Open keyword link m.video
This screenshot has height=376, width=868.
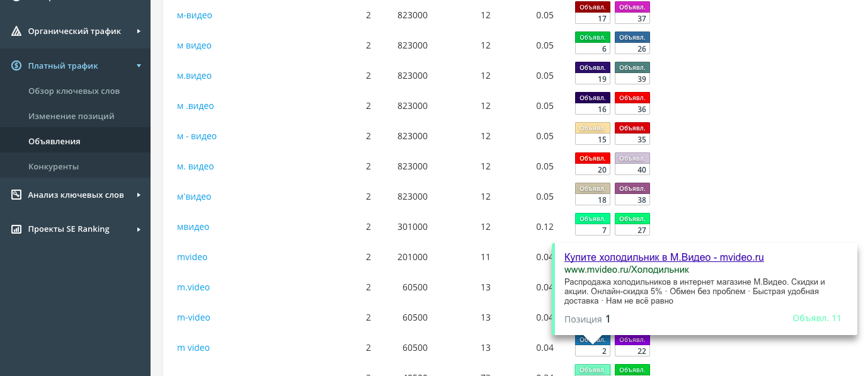[x=193, y=287]
